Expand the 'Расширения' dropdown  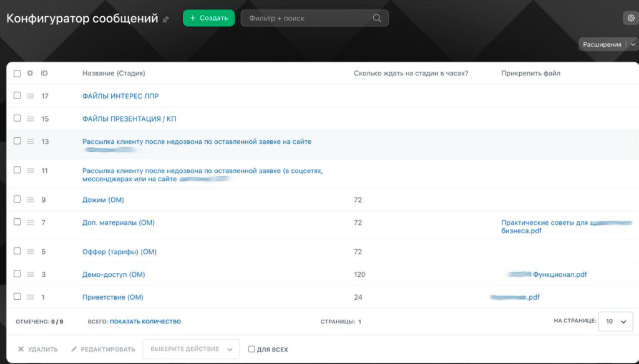pyautogui.click(x=633, y=44)
